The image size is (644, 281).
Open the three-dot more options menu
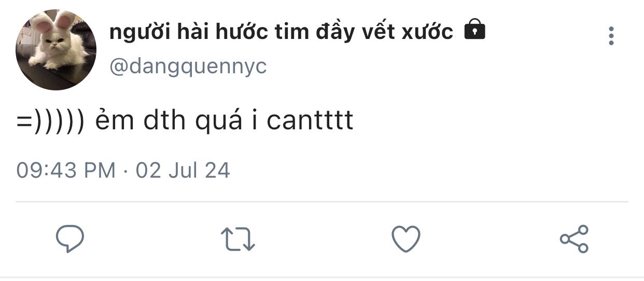(x=611, y=35)
